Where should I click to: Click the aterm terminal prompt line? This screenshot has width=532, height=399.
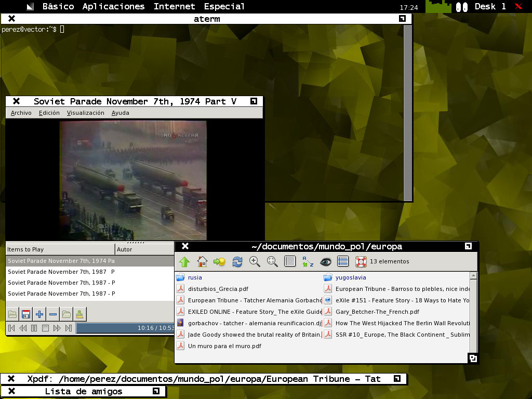point(33,30)
